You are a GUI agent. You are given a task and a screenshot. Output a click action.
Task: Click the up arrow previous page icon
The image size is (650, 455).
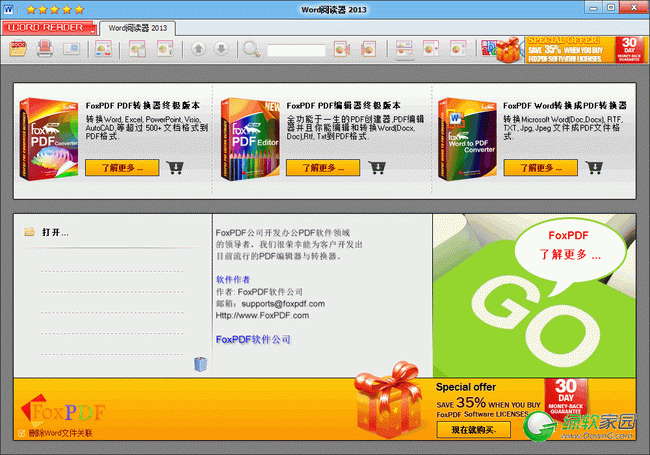pyautogui.click(x=198, y=49)
